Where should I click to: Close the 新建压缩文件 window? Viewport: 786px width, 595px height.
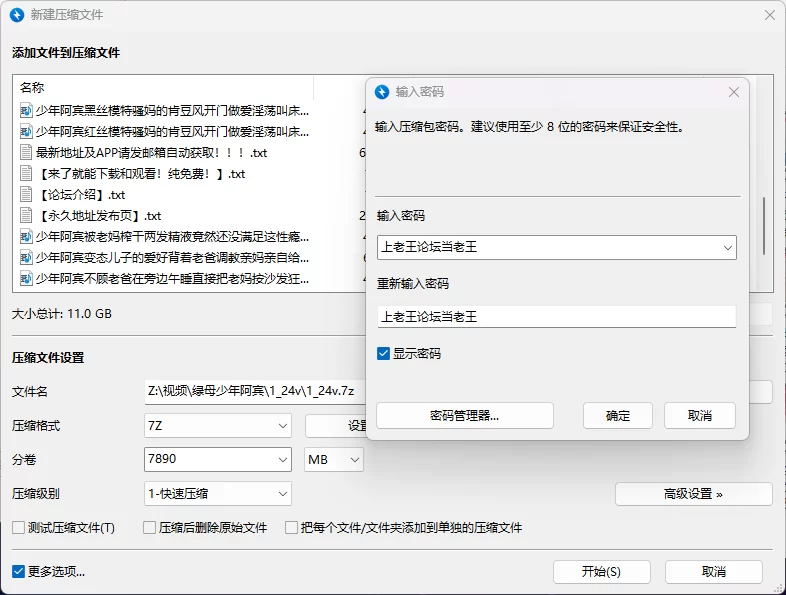(x=770, y=16)
